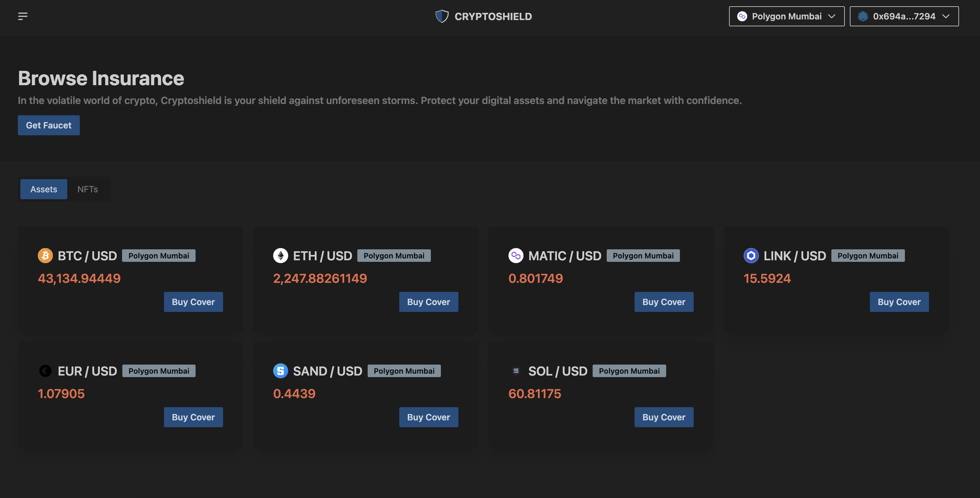Buy Cover for BTC / USD
Image resolution: width=980 pixels, height=498 pixels.
(x=193, y=302)
